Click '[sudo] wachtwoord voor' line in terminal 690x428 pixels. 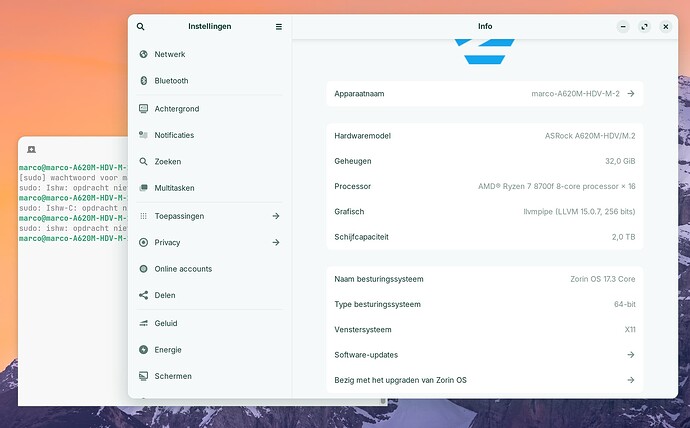tap(73, 178)
